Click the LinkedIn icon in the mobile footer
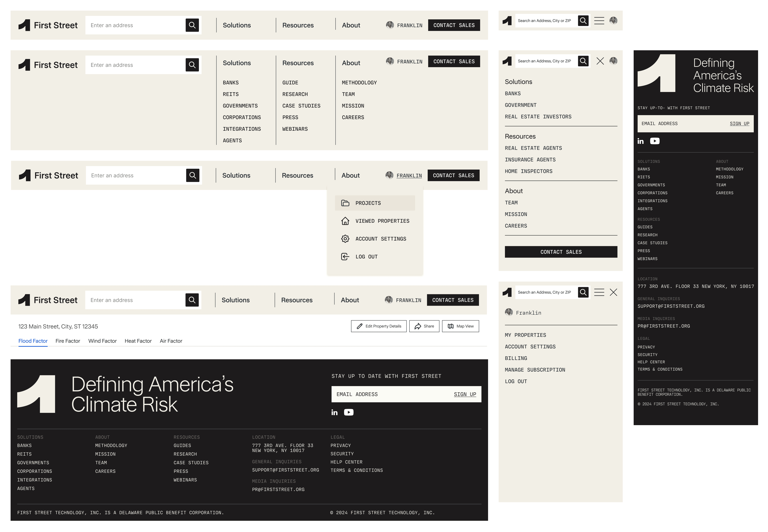768x532 pixels. [640, 141]
